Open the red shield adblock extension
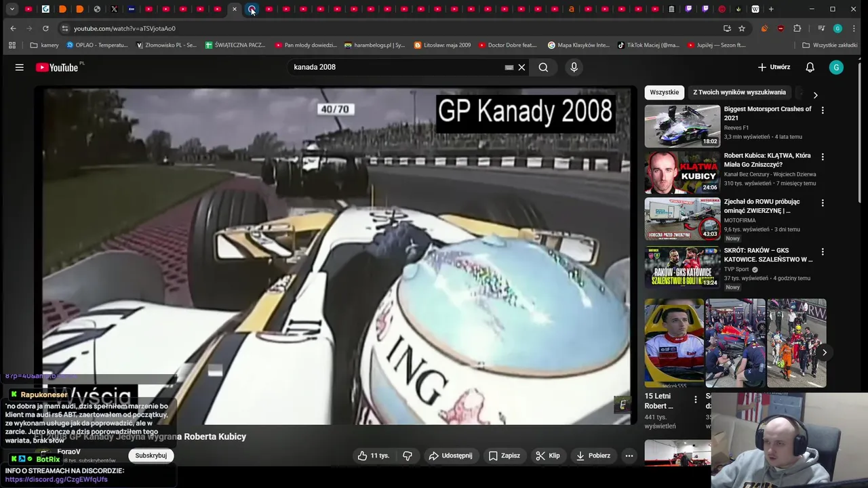The width and height of the screenshot is (868, 488). click(x=781, y=28)
